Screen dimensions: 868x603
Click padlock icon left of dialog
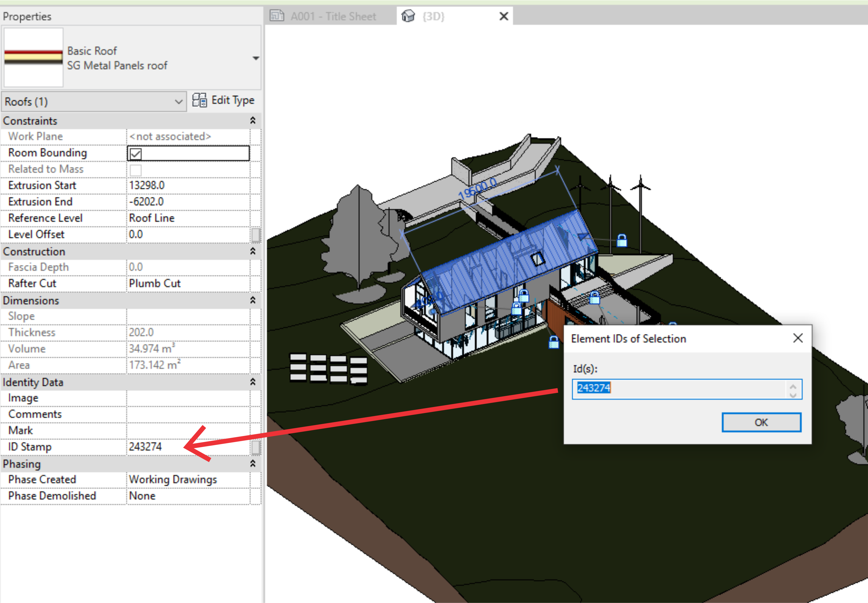(x=554, y=342)
